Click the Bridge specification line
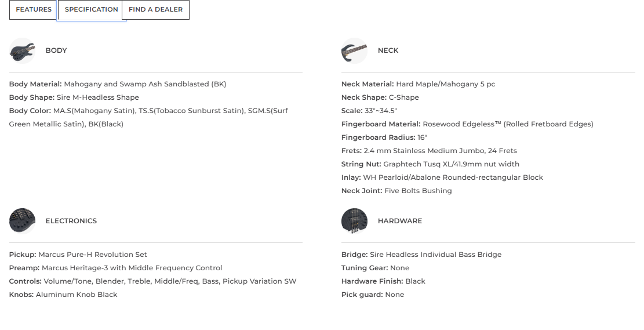 [x=421, y=255]
